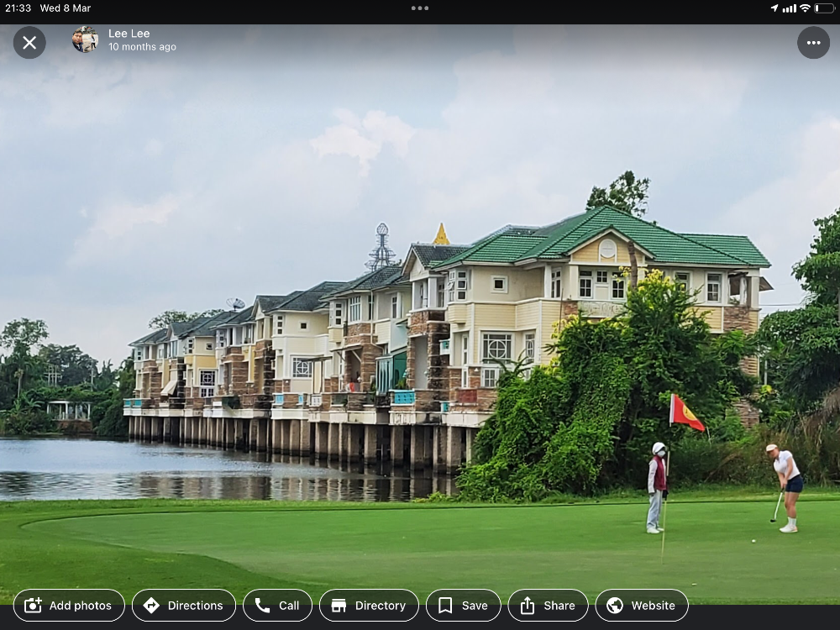Open contributor name Lee Lee
Image resolution: width=840 pixels, height=630 pixels.
pos(129,34)
